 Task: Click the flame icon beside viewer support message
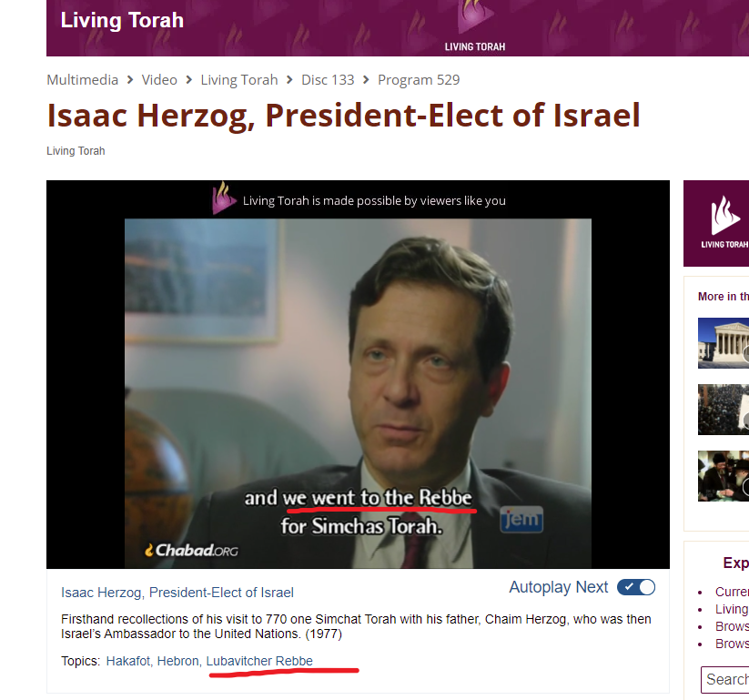click(x=224, y=198)
